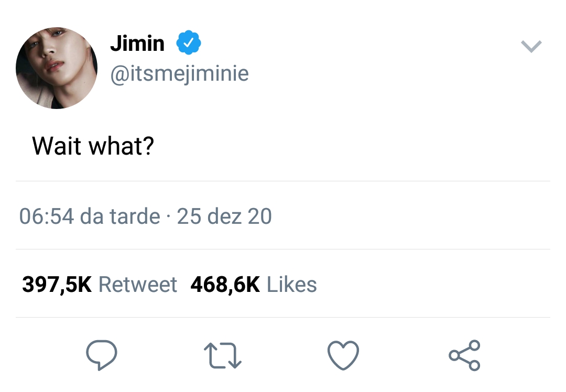Open the @itsmejiminie handle
This screenshot has height=392, width=566.
[x=179, y=73]
